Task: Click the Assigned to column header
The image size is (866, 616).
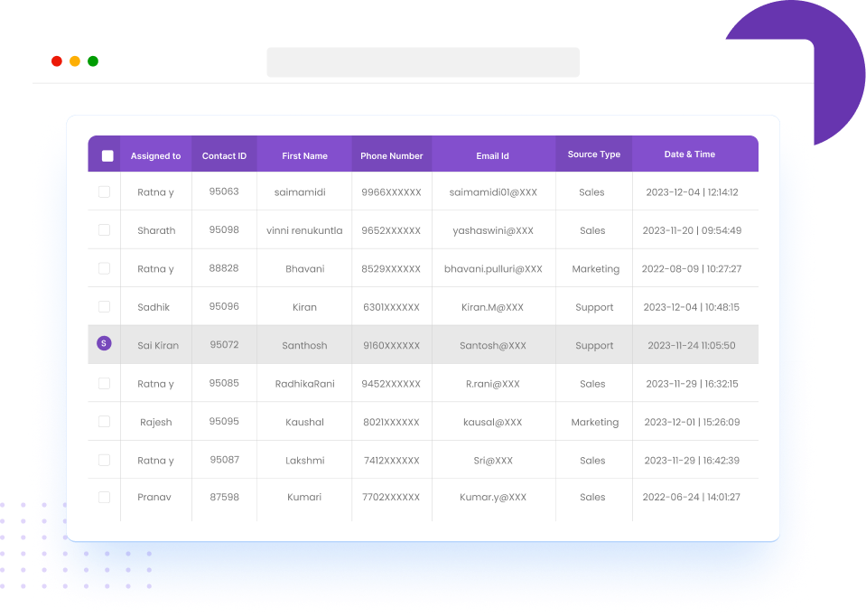Action: coord(155,155)
